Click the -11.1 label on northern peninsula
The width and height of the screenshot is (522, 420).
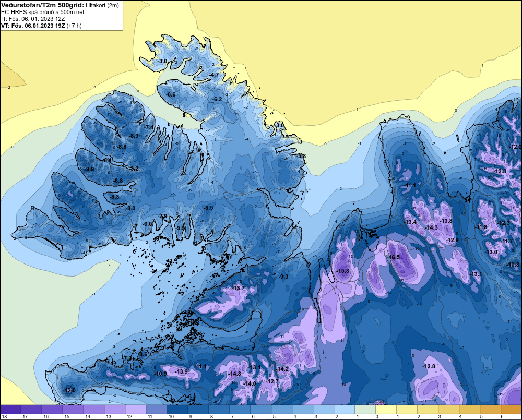[x=409, y=185]
